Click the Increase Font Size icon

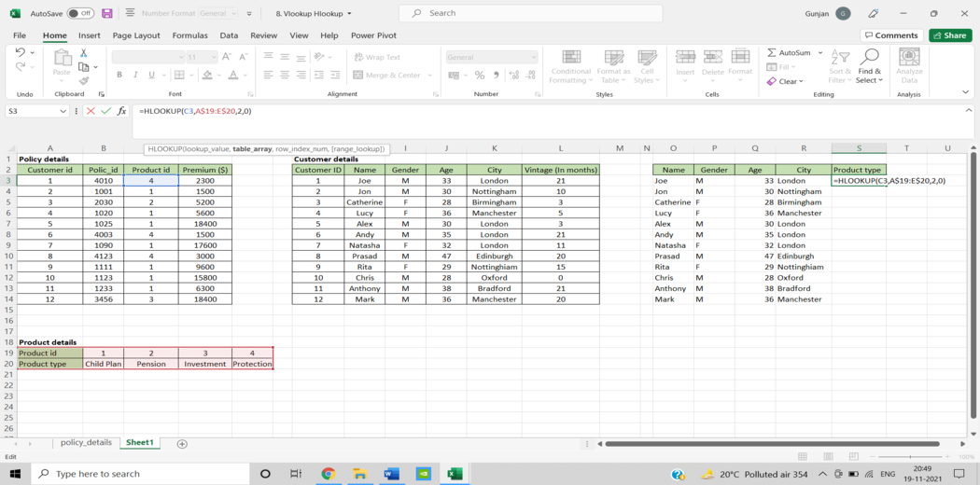[x=227, y=57]
